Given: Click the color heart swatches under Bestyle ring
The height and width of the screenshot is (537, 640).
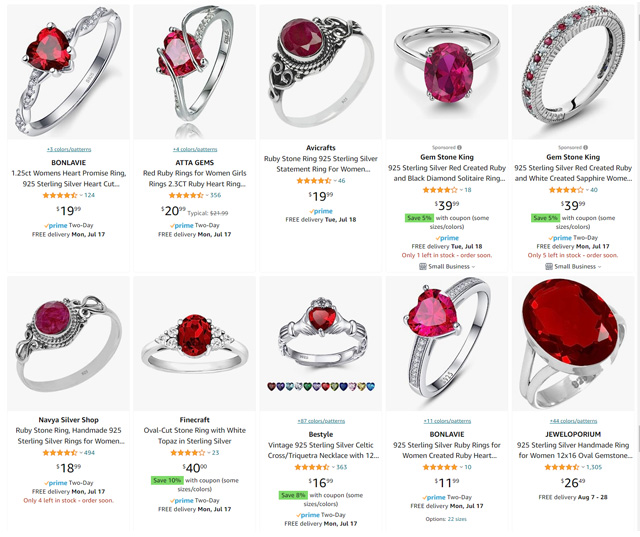Looking at the screenshot, I should (321, 386).
